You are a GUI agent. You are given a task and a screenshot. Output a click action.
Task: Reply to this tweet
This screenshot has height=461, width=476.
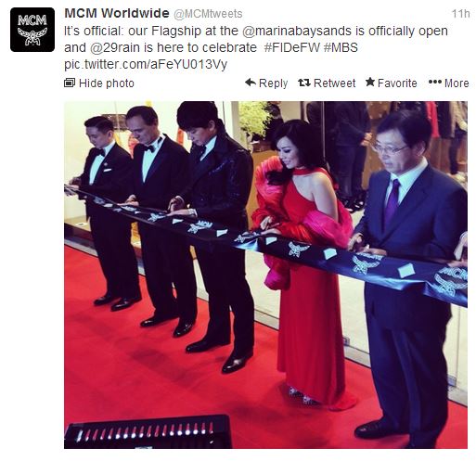coord(266,83)
